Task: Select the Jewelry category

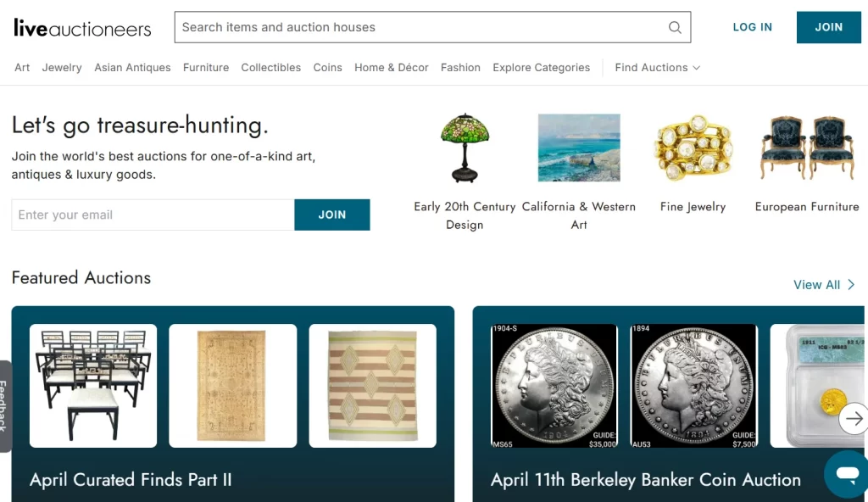Action: pos(61,68)
